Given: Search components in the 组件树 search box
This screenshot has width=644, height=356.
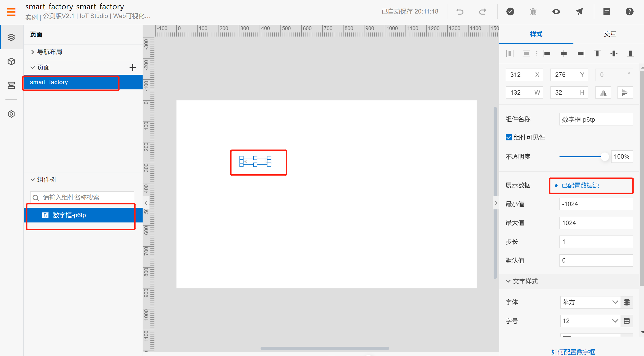Looking at the screenshot, I should coord(82,198).
